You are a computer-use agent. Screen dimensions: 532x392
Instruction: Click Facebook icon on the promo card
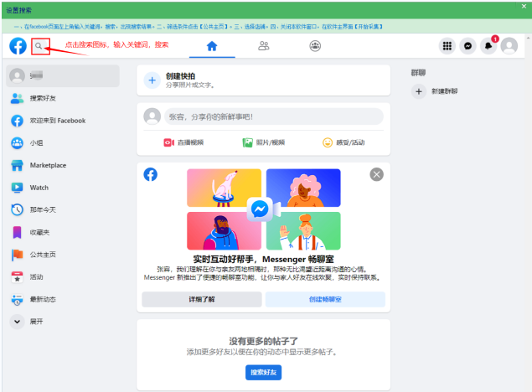tap(150, 174)
